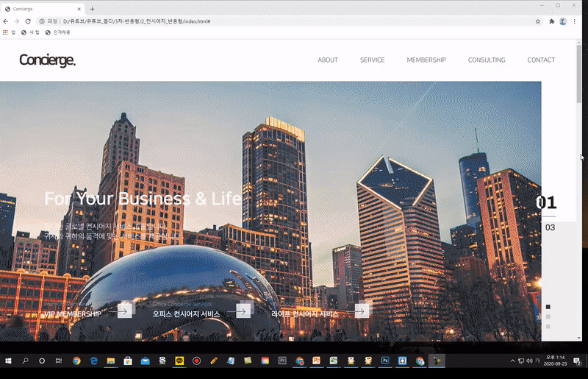Reload the page with the refresh icon
Screen dimensions: 588x379
[x=28, y=21]
